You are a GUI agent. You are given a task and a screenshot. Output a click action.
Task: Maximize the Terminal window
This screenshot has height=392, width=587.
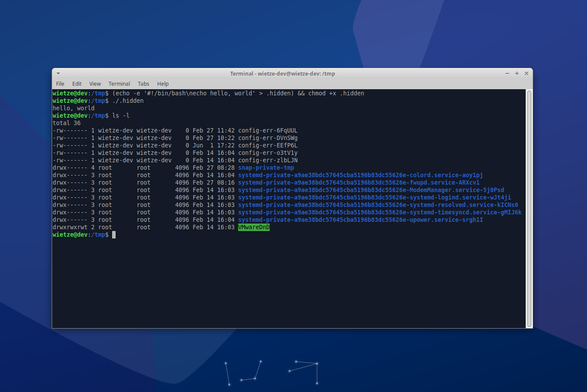517,73
